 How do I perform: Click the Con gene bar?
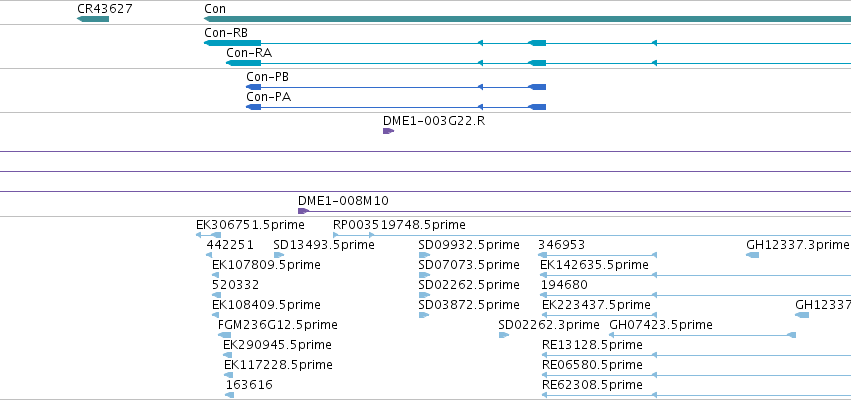tap(528, 19)
